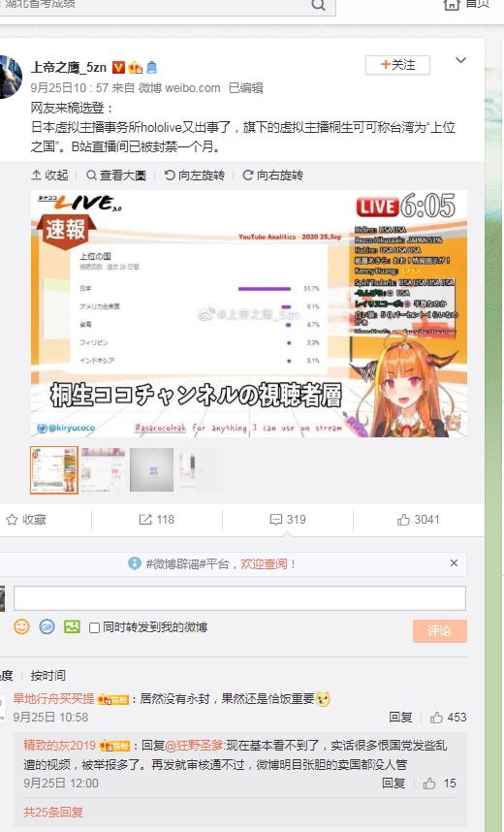
Task: Open the home page icon
Action: 452,4
